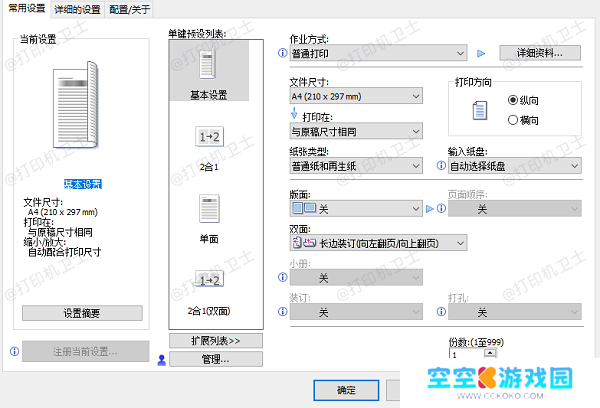Open the 输入纸盘 dropdown (自动选择纸盘)

click(x=515, y=166)
